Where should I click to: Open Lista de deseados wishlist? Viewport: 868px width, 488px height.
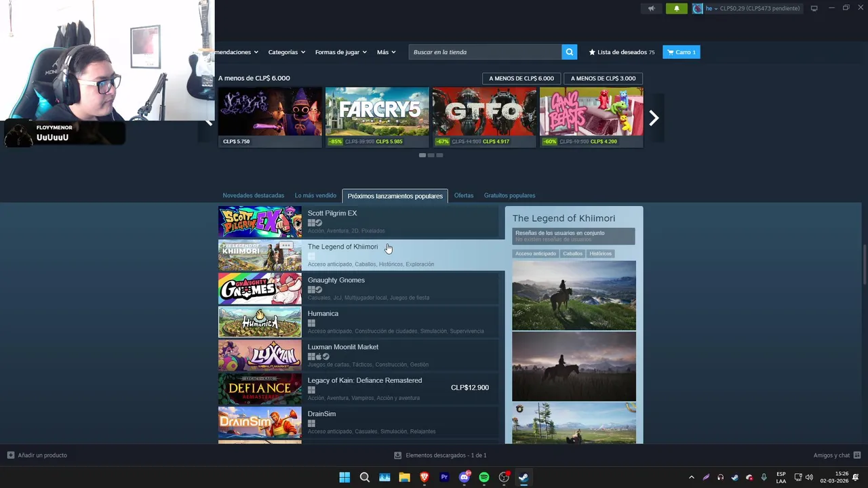pos(622,52)
